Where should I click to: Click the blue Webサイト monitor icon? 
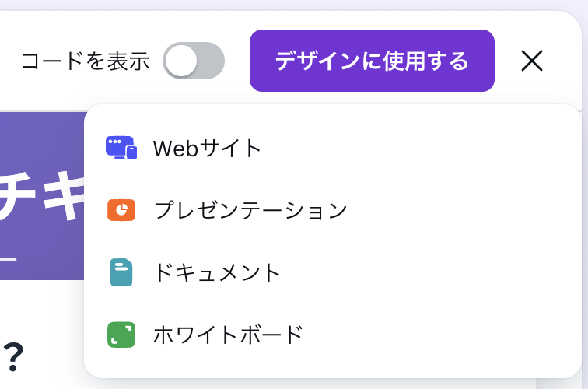121,148
